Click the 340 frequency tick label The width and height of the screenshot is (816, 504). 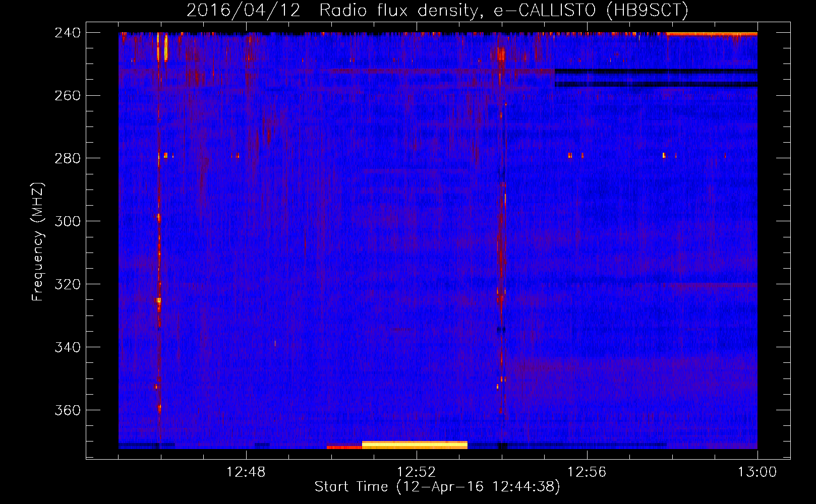(68, 348)
